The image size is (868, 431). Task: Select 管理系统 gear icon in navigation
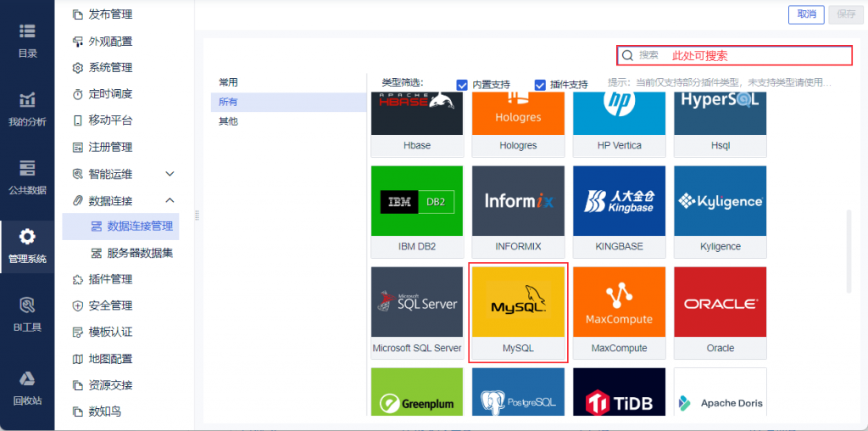click(x=27, y=237)
